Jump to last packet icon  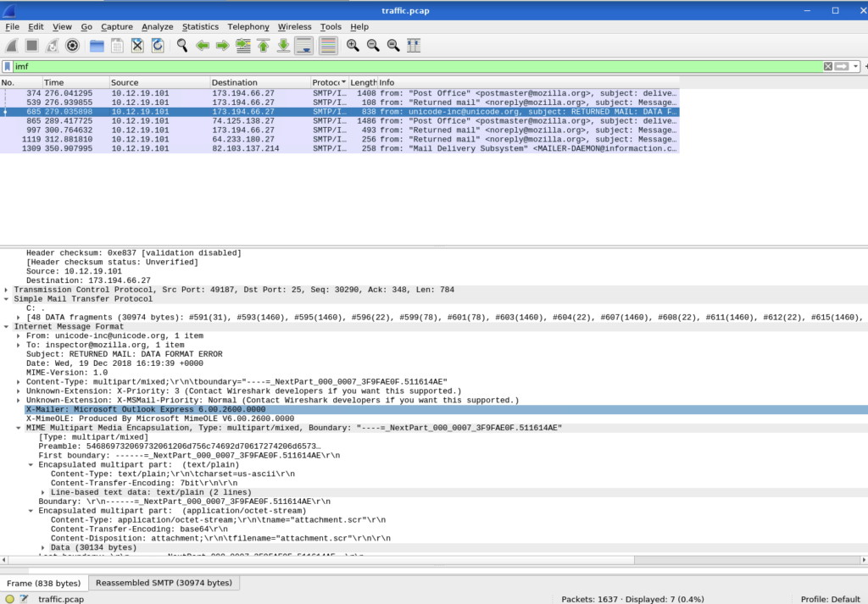pyautogui.click(x=283, y=46)
